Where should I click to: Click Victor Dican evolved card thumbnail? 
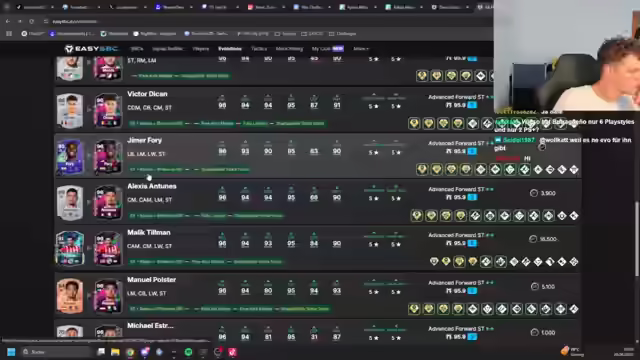(x=108, y=111)
